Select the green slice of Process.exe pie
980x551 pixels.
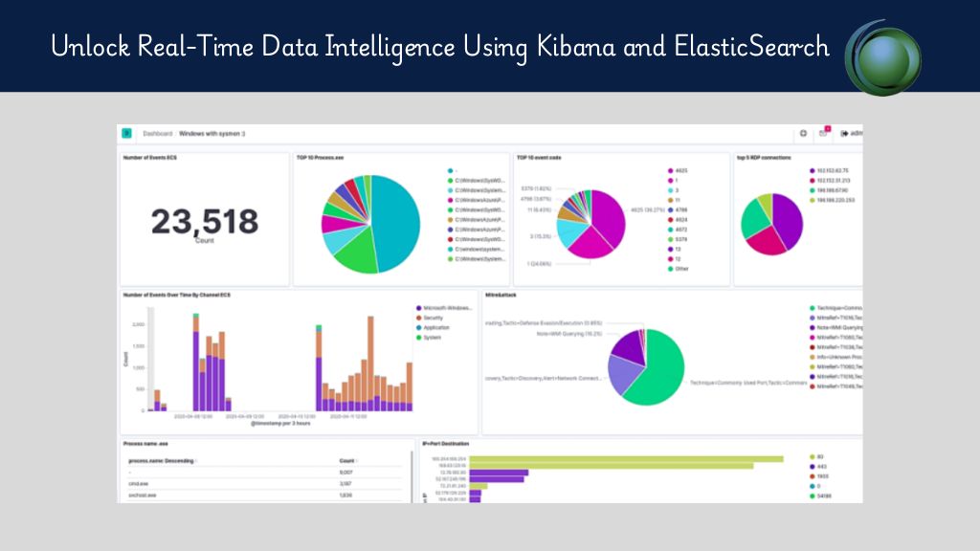click(x=359, y=253)
